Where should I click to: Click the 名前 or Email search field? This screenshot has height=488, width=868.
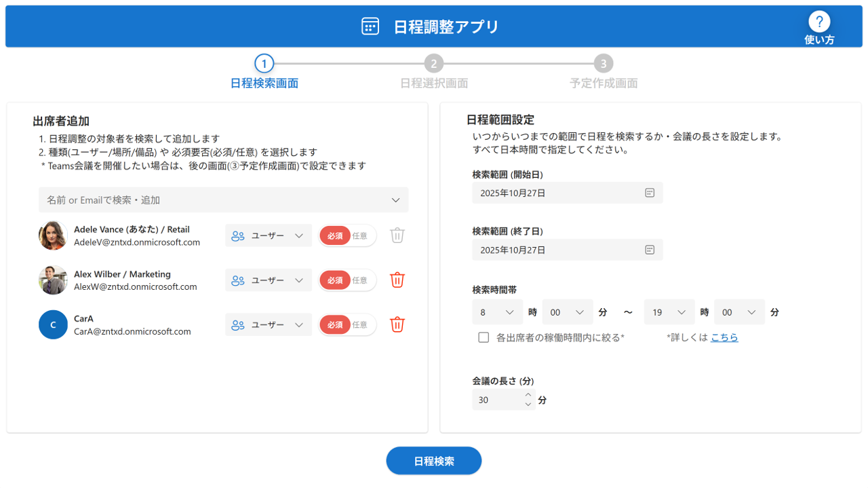[217, 200]
